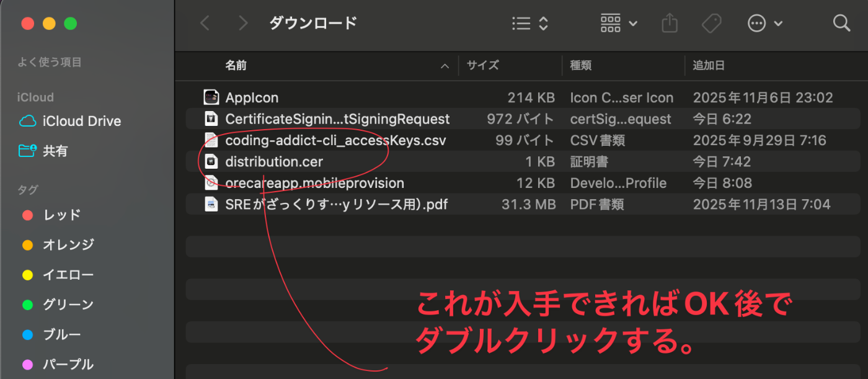Go back with the Finder back arrow

tap(205, 24)
